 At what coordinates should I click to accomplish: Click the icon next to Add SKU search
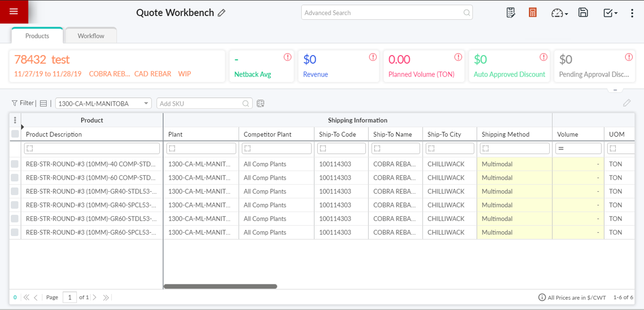(261, 104)
